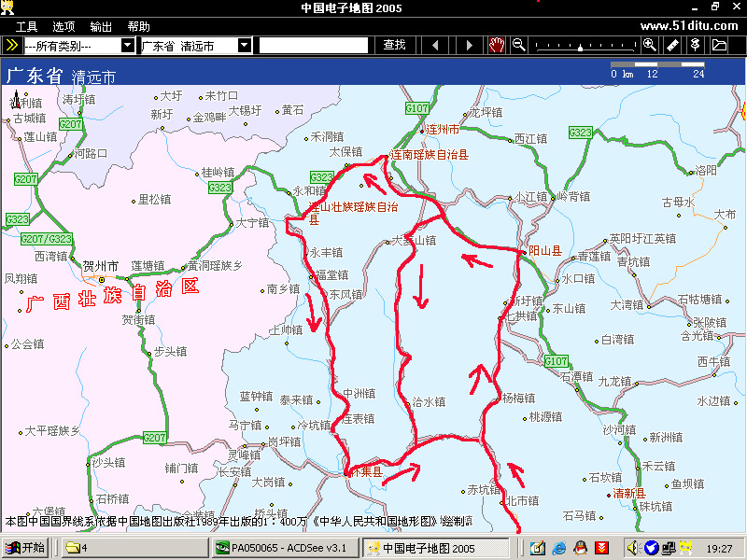
Task: Click 中洲镇 label on map
Action: pyautogui.click(x=359, y=394)
